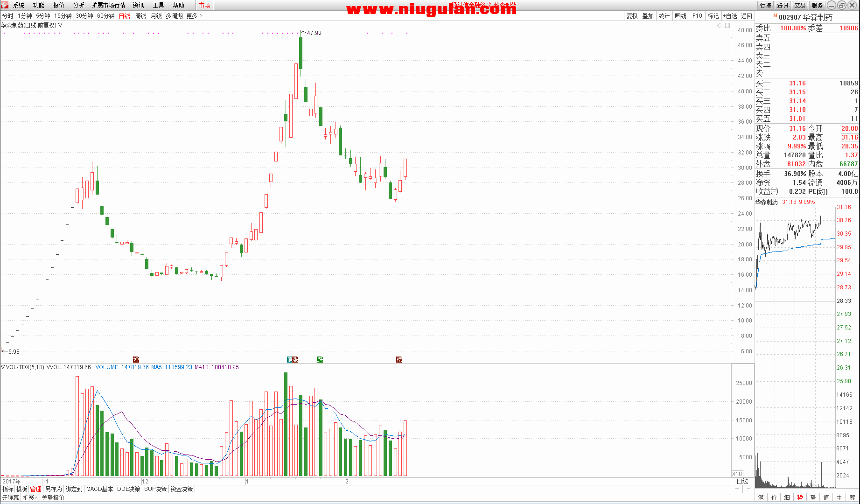Add stock via '+自选' button
860x504 pixels.
click(x=730, y=16)
